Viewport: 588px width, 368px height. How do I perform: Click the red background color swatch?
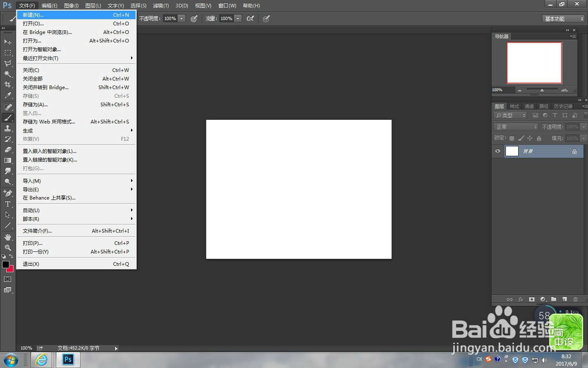11,269
